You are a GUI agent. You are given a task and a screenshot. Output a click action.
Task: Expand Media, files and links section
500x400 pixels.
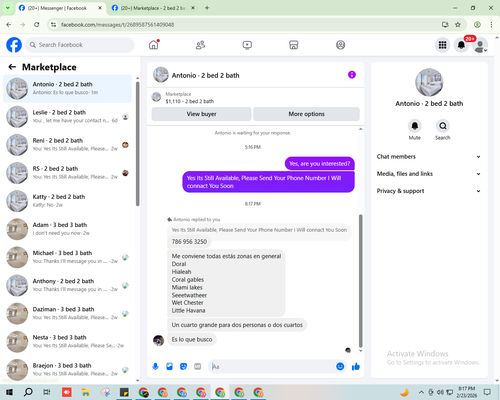(x=429, y=174)
